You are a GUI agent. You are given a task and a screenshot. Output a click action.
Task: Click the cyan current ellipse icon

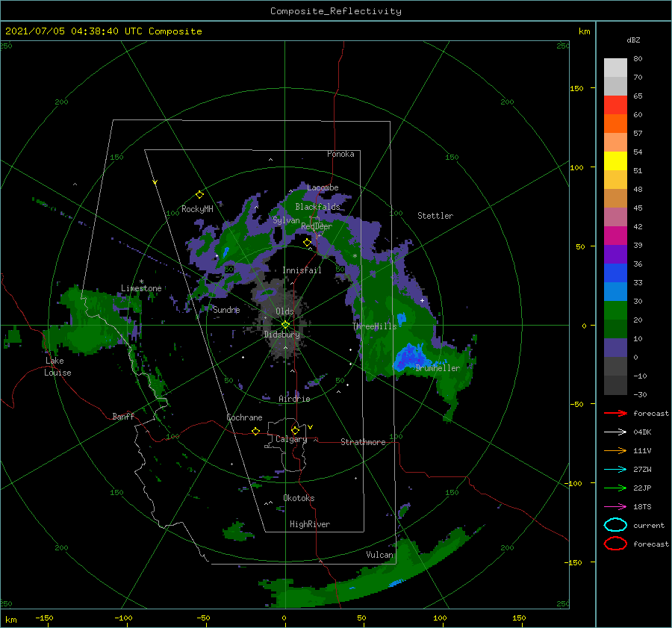[x=615, y=525]
